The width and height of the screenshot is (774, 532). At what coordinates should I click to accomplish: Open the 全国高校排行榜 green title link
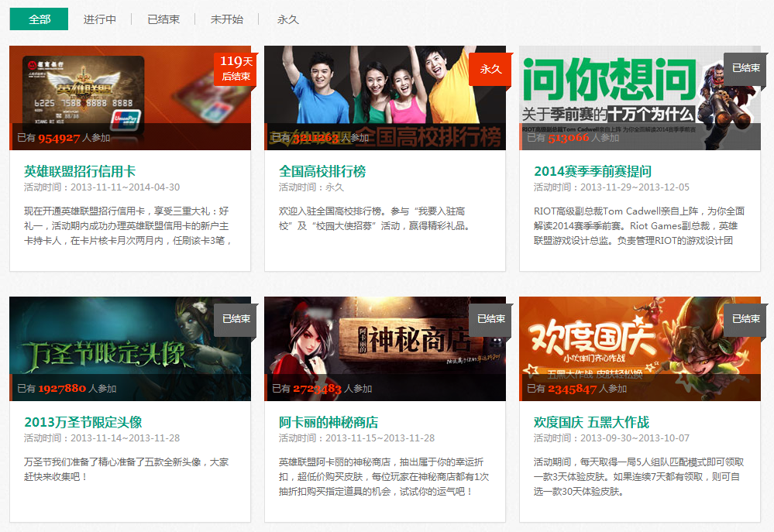[322, 171]
